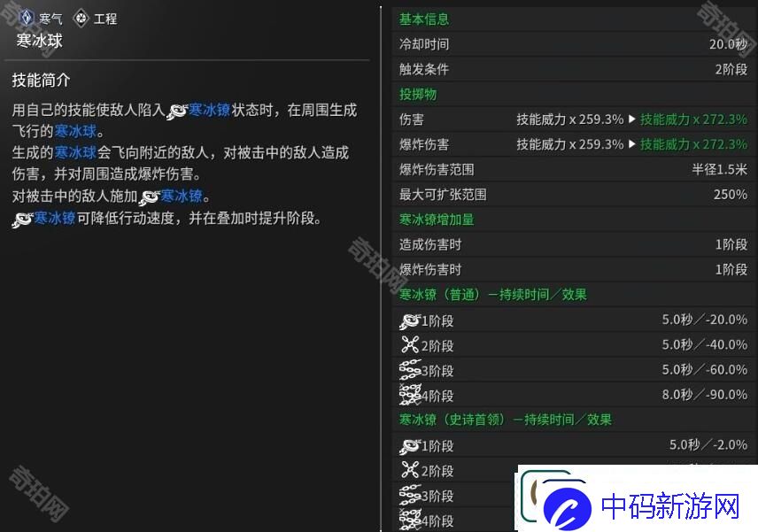Click the shackle icon before 寒冰镣状态时
This screenshot has width=758, height=532.
177,112
